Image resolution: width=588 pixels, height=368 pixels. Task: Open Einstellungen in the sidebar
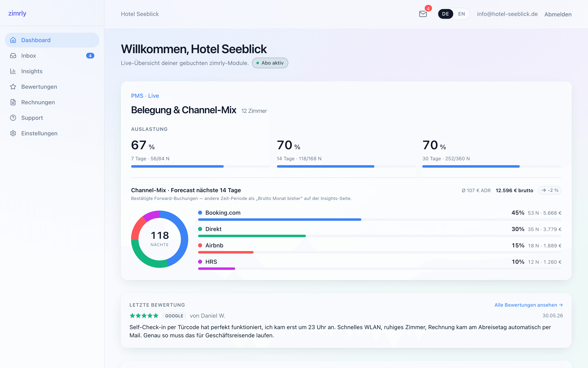[52, 133]
